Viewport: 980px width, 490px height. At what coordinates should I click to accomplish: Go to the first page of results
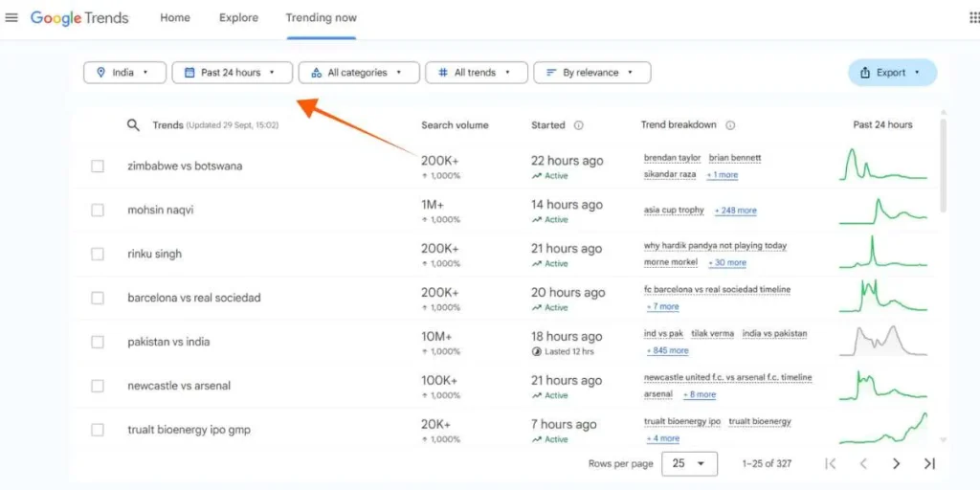point(830,463)
